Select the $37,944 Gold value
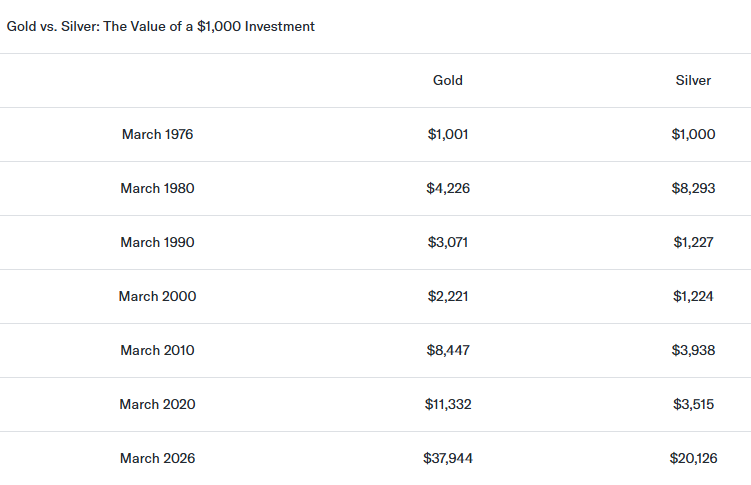The height and width of the screenshot is (485, 751). [448, 458]
